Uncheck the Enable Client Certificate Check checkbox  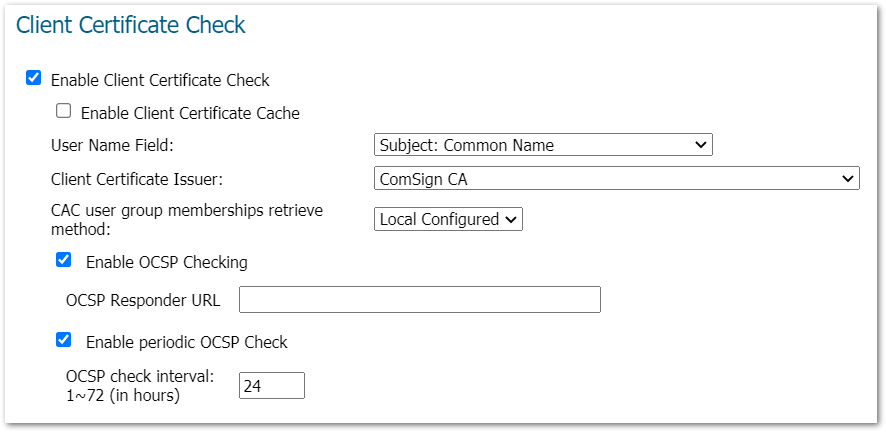(x=34, y=78)
